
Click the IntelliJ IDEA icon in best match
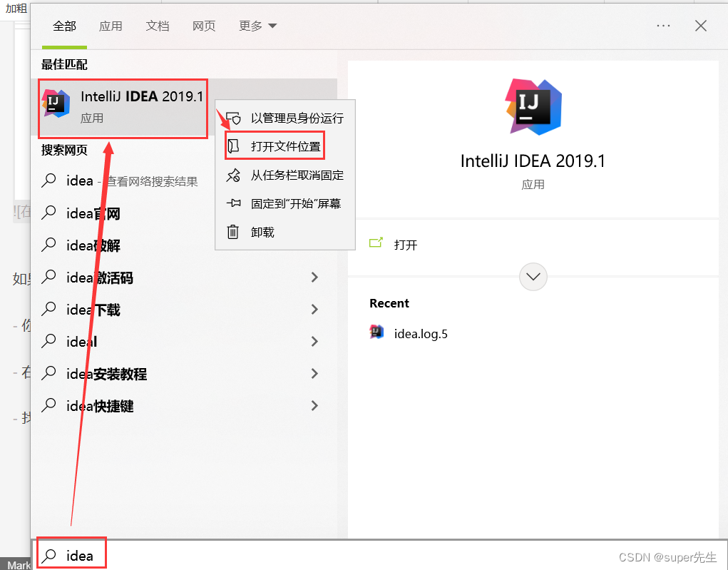click(x=56, y=103)
